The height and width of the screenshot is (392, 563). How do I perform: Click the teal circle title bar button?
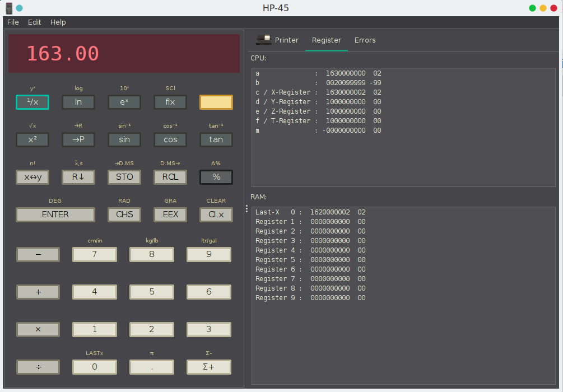coord(20,8)
